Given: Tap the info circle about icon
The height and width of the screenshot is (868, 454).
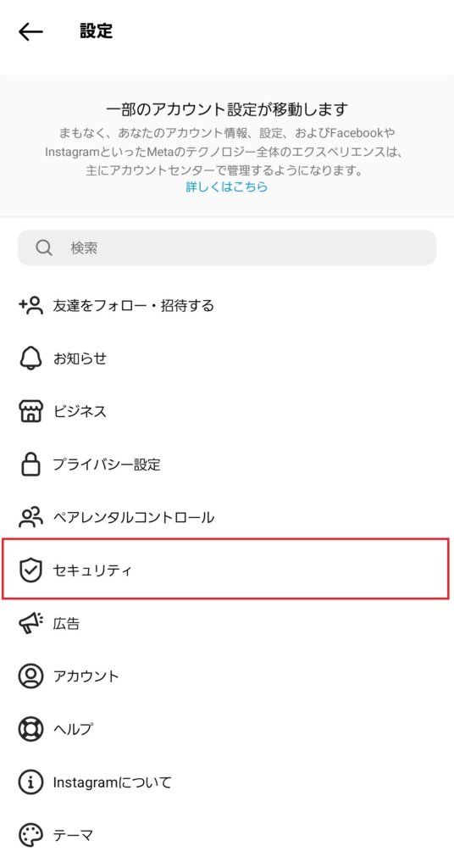Looking at the screenshot, I should 30,782.
